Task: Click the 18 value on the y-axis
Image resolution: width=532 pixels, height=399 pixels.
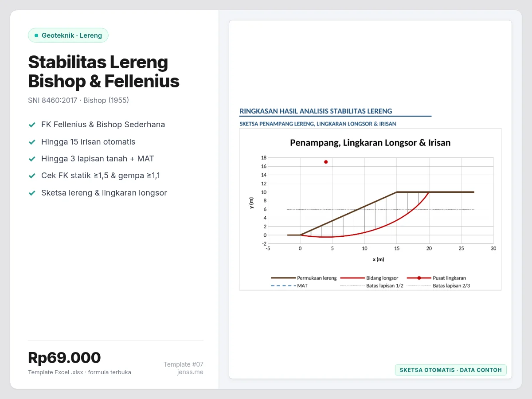Action: point(264,157)
